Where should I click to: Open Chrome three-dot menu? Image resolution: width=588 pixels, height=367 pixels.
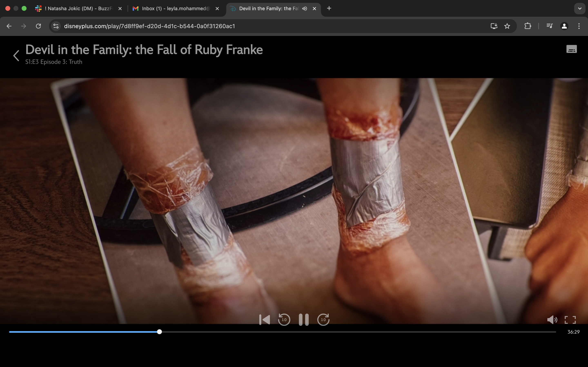[579, 26]
